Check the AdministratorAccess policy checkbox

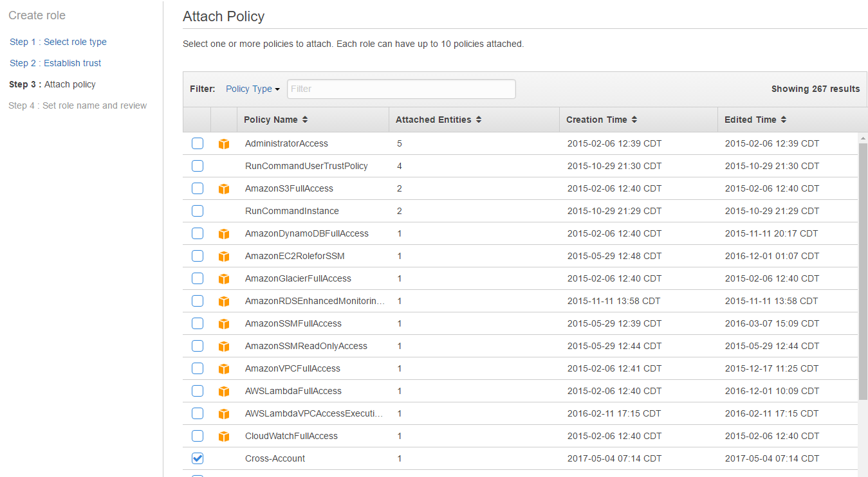(x=198, y=143)
